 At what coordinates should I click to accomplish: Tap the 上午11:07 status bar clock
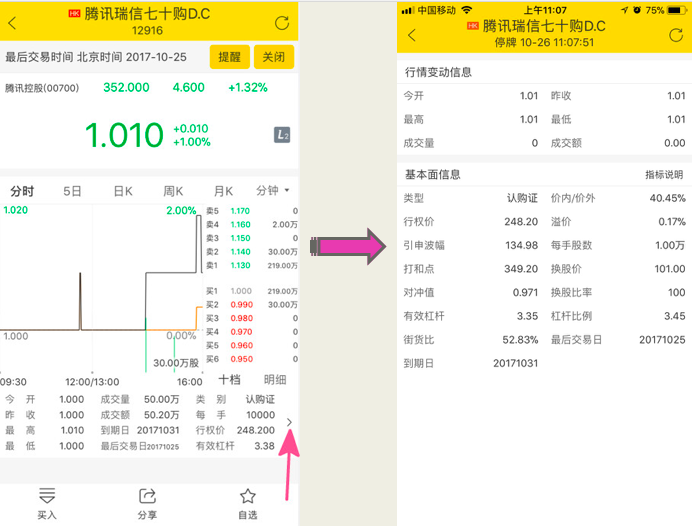click(x=545, y=10)
